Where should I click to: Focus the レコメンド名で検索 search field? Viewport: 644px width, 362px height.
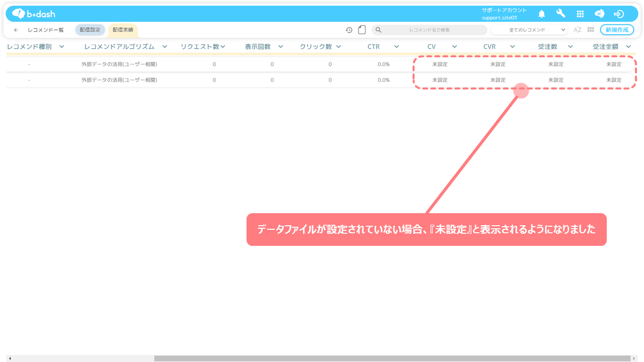(430, 30)
